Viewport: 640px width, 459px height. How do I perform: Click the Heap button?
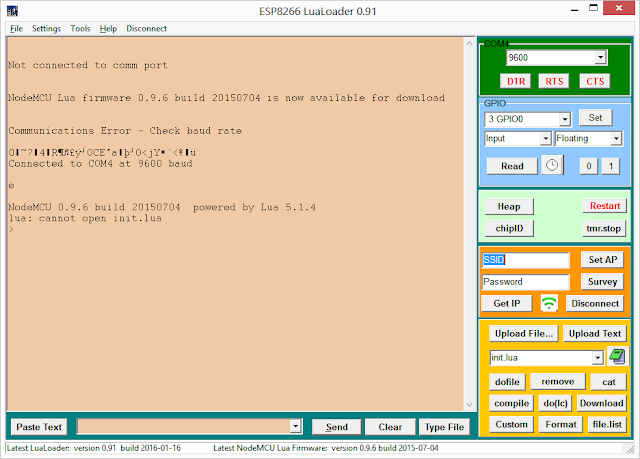click(x=509, y=206)
